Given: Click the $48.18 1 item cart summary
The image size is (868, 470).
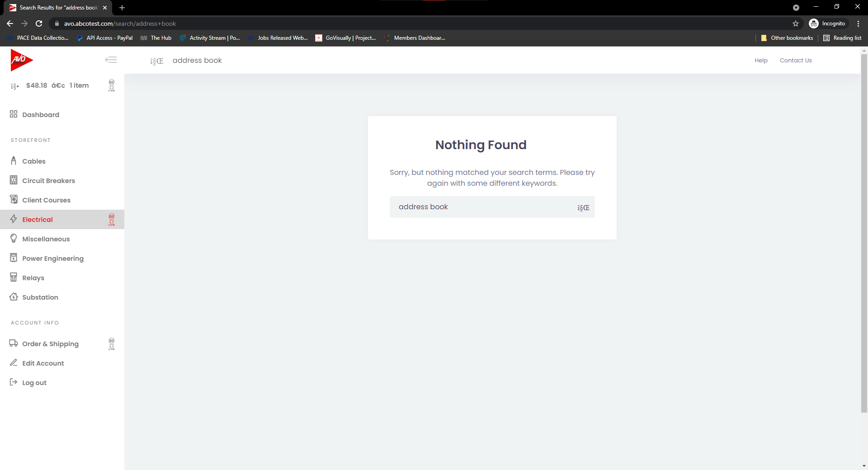Looking at the screenshot, I should coord(57,85).
